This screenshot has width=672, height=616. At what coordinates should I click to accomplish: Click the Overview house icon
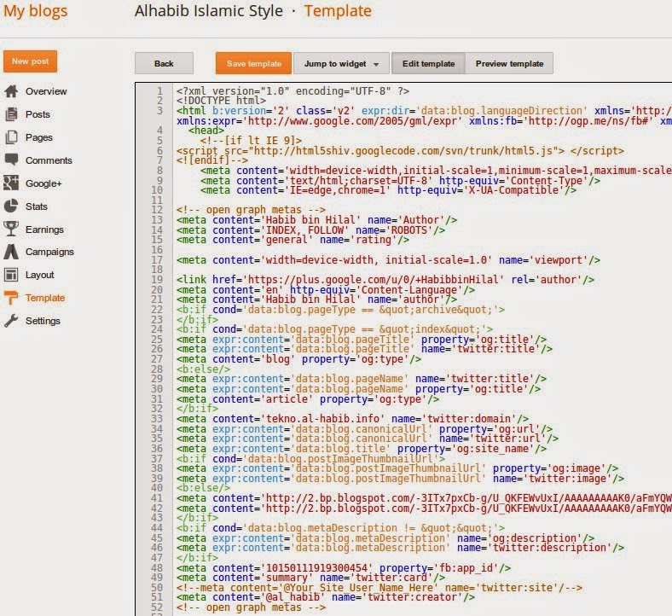pyautogui.click(x=11, y=91)
